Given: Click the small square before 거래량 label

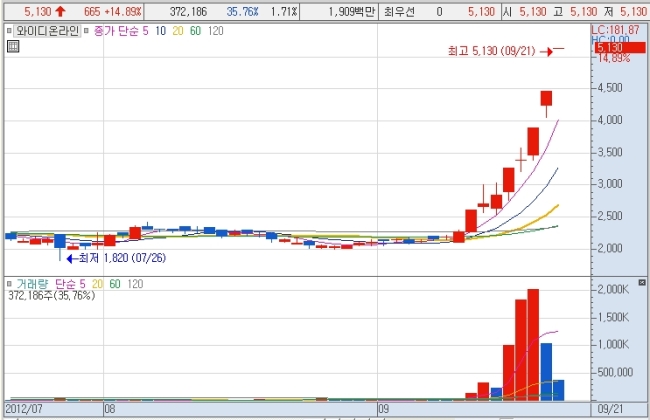Looking at the screenshot, I should tap(9, 284).
